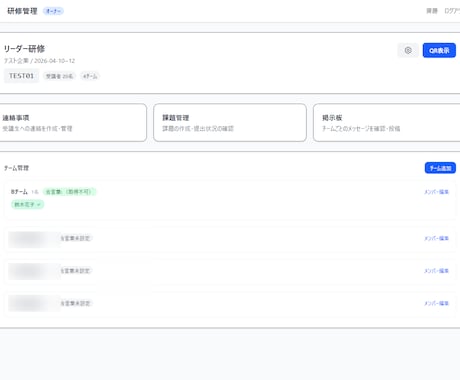Click the green status badge beside Bチーム

69,192
